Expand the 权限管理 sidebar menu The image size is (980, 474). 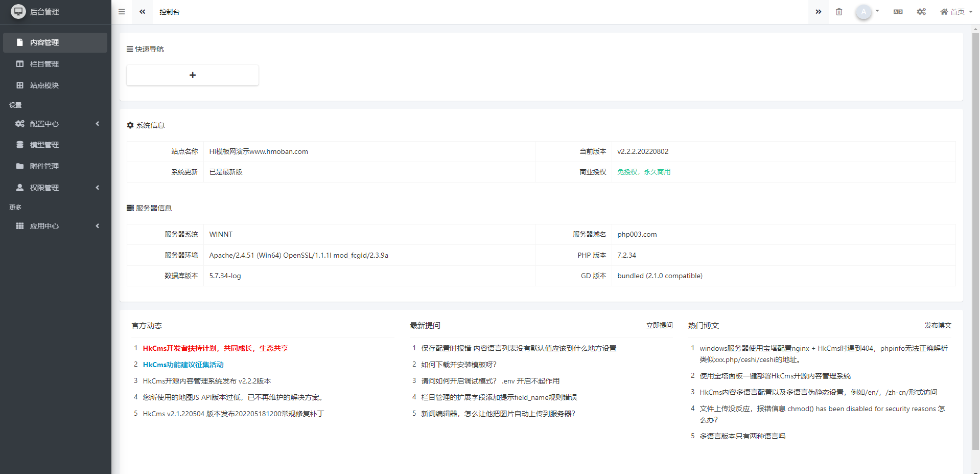click(x=55, y=188)
